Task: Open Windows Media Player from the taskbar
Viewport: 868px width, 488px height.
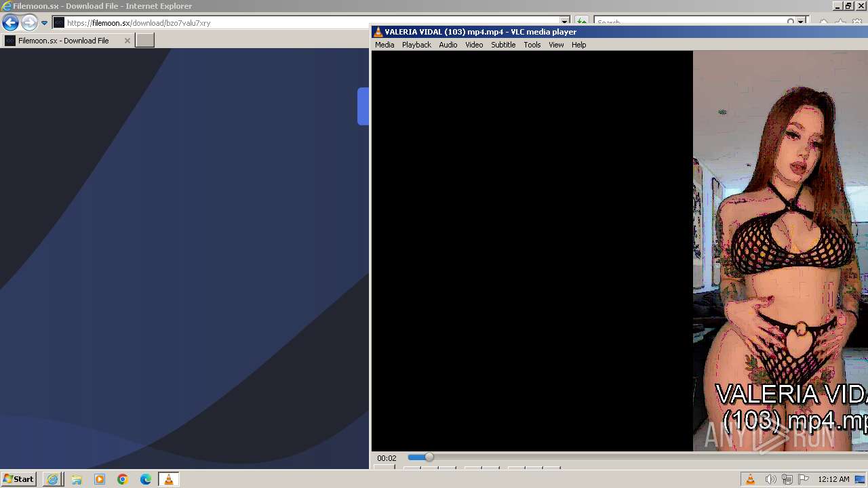Action: pos(99,479)
